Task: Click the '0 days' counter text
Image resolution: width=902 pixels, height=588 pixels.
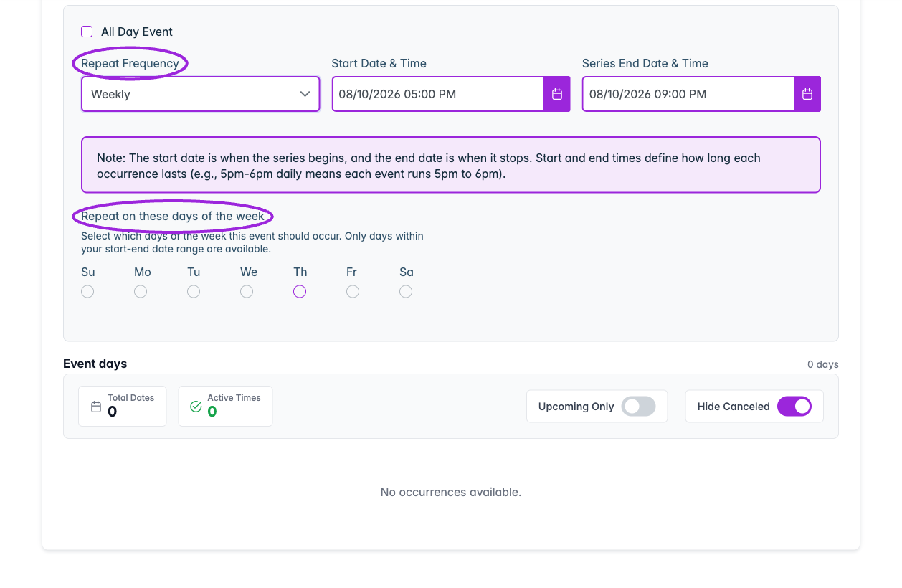Action: (823, 364)
